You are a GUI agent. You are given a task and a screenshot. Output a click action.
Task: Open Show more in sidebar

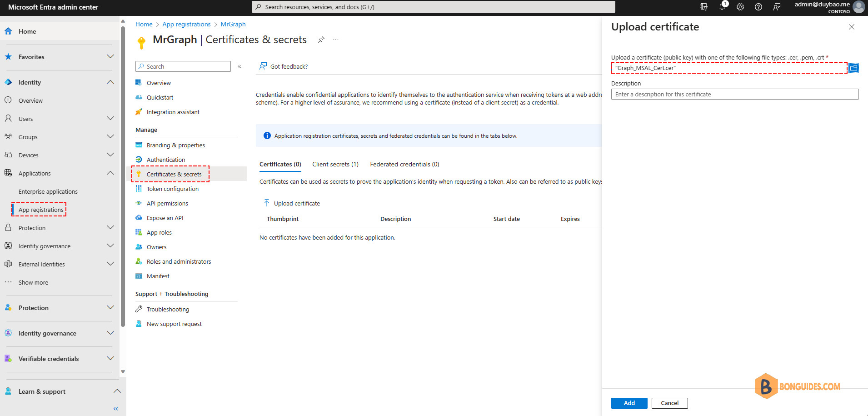pyautogui.click(x=33, y=282)
